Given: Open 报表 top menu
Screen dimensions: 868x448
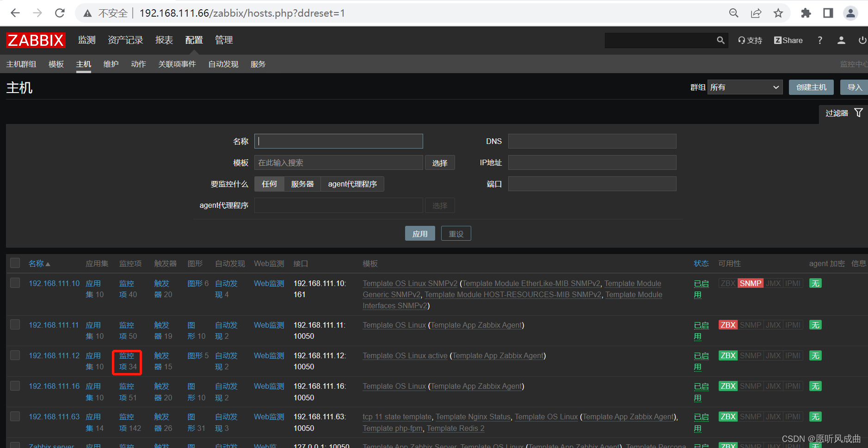Looking at the screenshot, I should [x=164, y=40].
